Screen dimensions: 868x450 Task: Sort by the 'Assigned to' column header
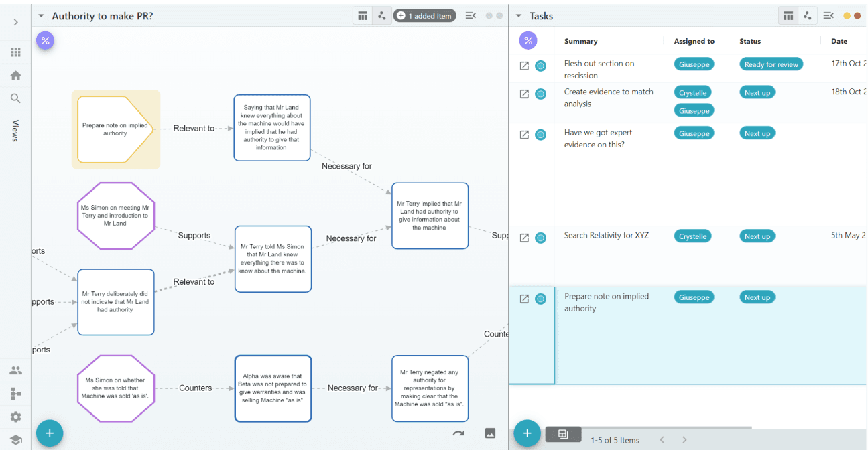[x=694, y=42]
